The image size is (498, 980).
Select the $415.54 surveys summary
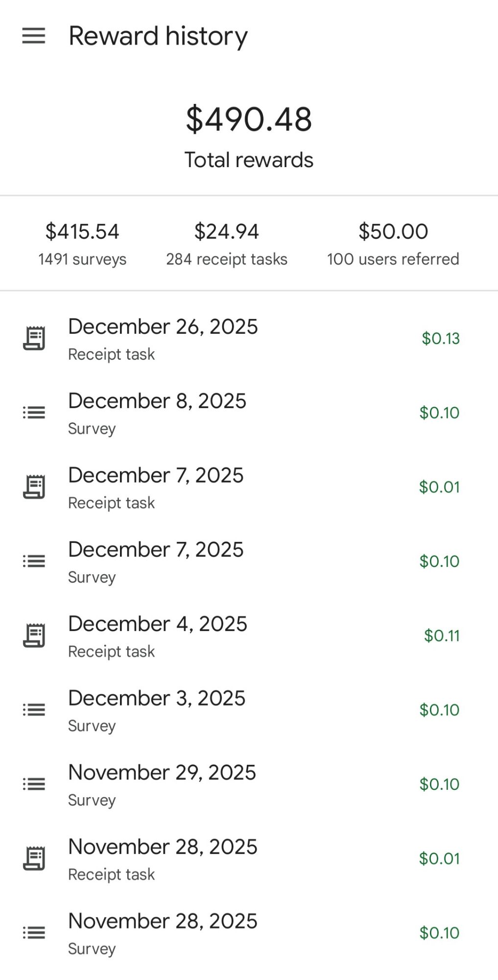pos(82,244)
